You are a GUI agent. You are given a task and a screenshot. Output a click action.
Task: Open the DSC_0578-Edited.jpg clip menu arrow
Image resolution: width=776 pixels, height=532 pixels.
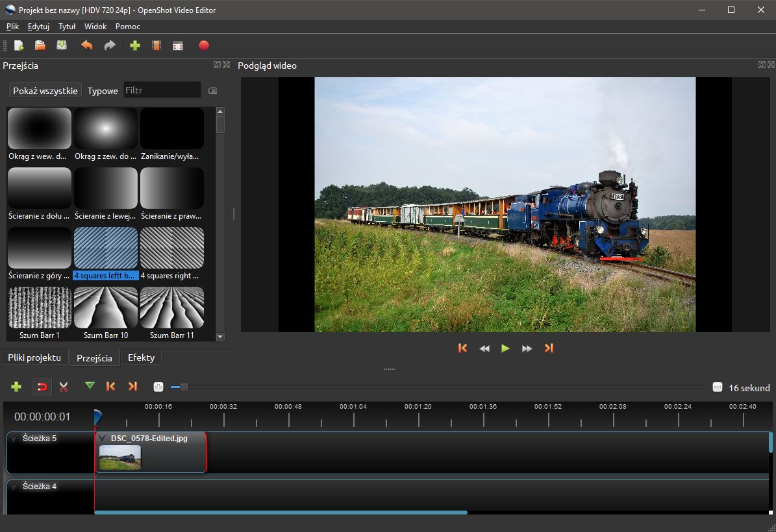point(103,439)
